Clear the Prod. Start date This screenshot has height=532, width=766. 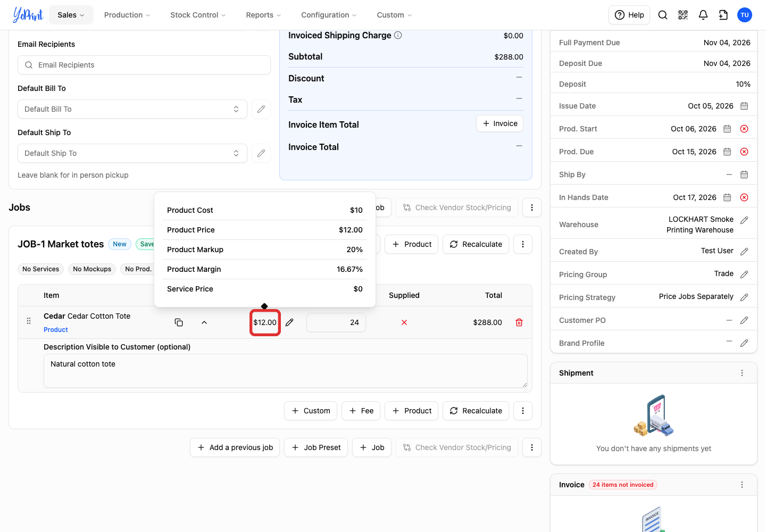744,129
